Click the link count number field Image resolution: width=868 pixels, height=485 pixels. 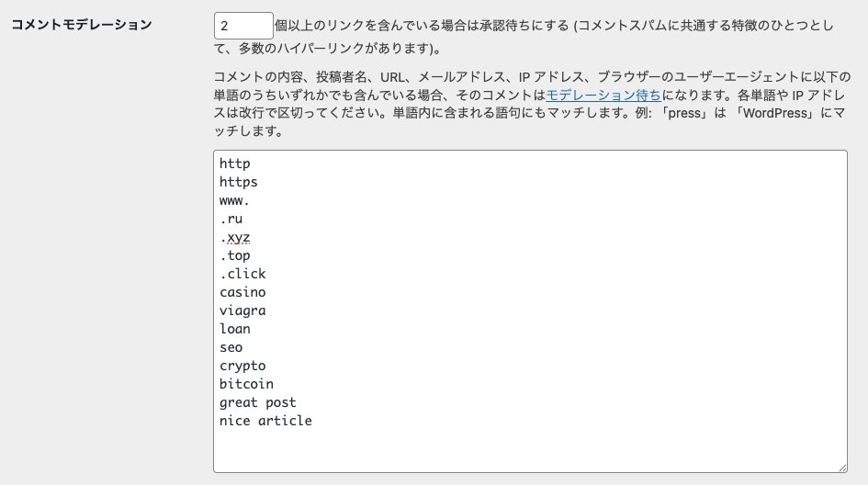click(x=242, y=25)
